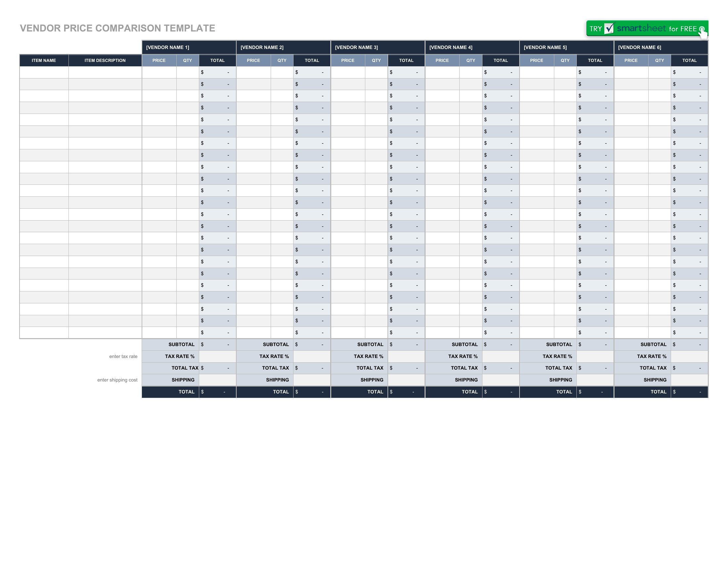The width and height of the screenshot is (728, 563).
Task: Click the TOTAL header under Vendor Name 6
Action: click(689, 60)
